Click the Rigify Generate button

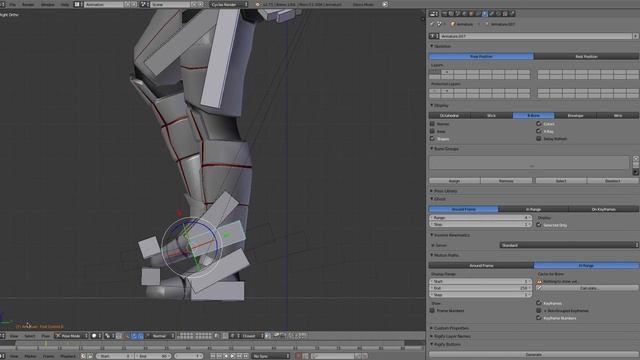[534, 354]
